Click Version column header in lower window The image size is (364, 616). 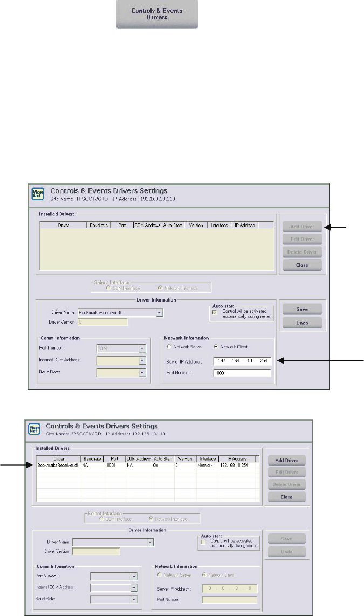tap(185, 459)
